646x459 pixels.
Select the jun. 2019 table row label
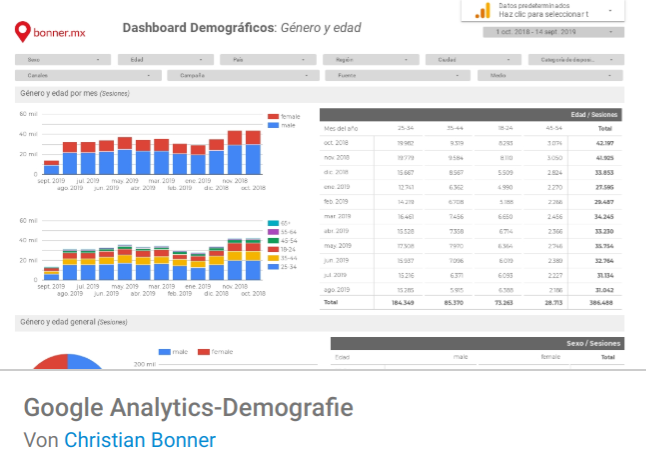click(x=336, y=260)
